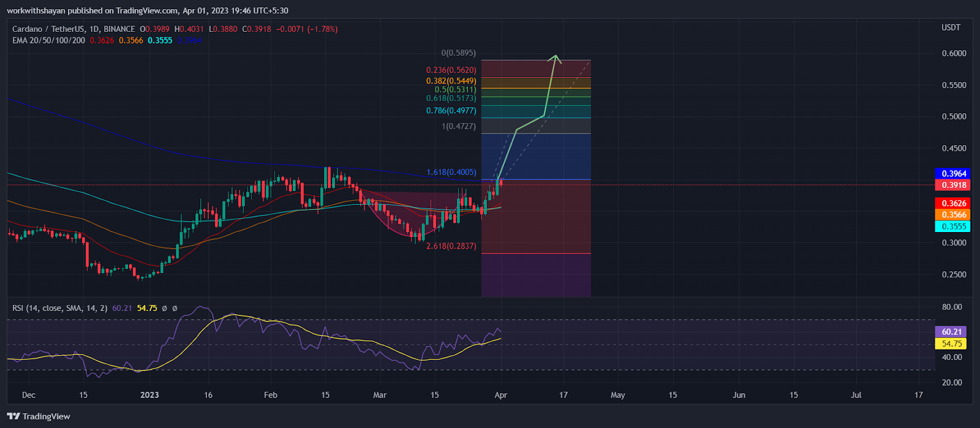
Task: Click the Feb label on time axis
Action: tap(270, 396)
